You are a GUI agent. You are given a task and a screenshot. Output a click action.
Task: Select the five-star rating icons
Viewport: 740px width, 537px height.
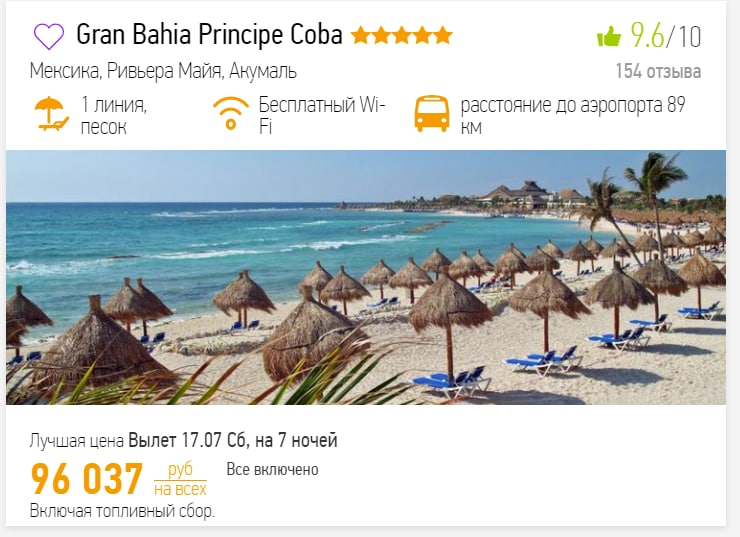402,35
